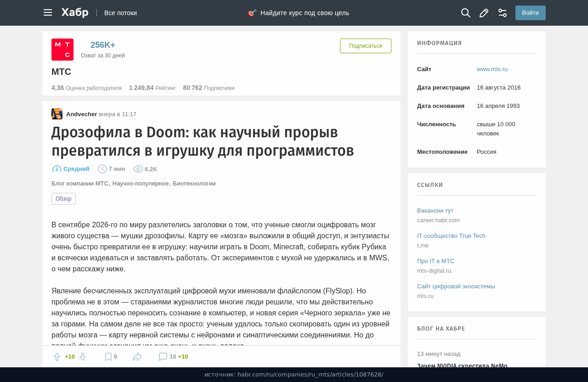Open the Вакансии тут link
Image resolution: width=588 pixels, height=382 pixels.
pyautogui.click(x=435, y=211)
